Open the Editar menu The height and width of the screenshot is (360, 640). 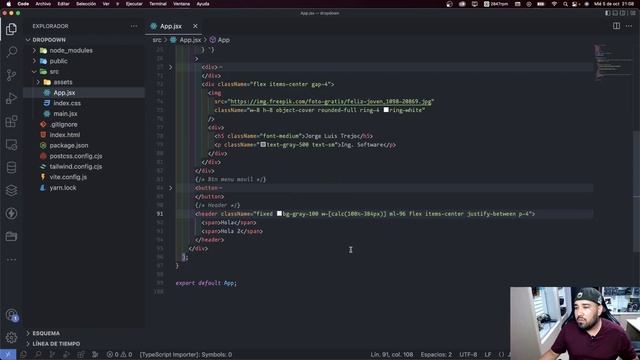(63, 4)
